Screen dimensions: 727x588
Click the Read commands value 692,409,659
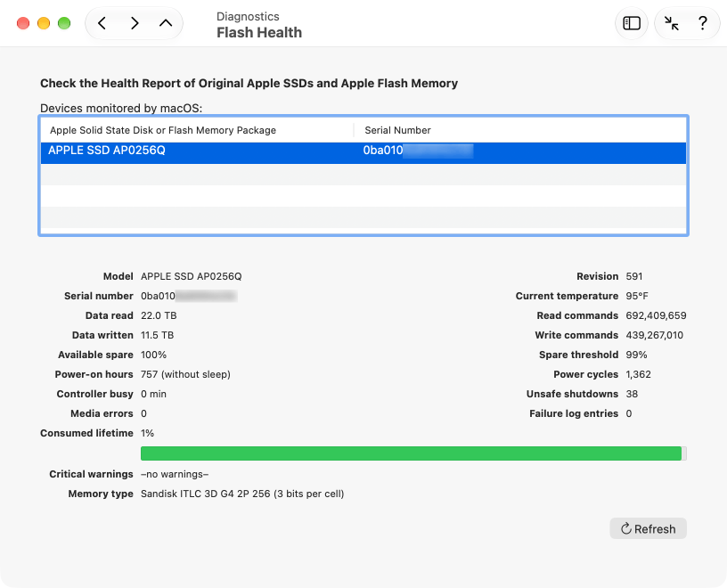tap(656, 315)
